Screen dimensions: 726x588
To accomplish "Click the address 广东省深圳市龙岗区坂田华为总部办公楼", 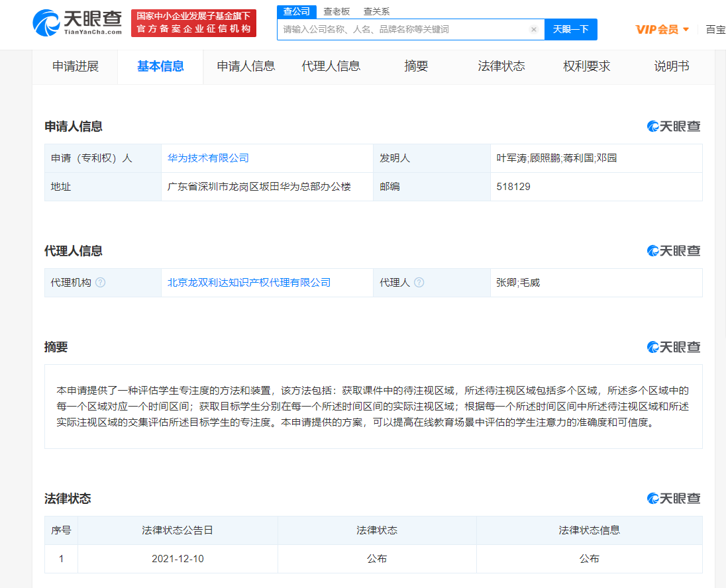I will 259,187.
